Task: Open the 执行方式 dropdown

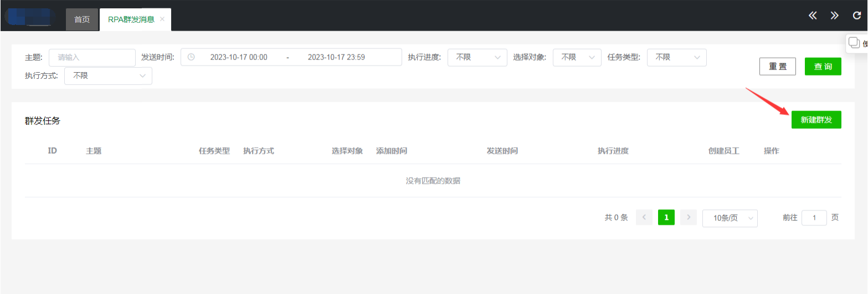Action: coord(108,76)
